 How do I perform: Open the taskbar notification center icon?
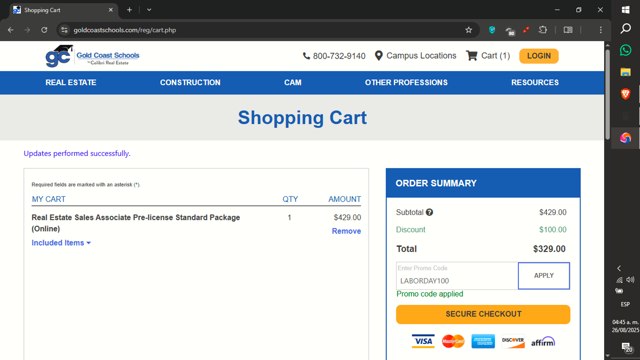click(x=626, y=347)
